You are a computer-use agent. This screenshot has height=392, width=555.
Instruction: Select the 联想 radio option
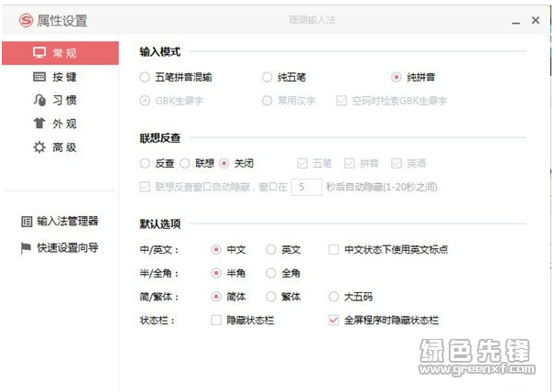pyautogui.click(x=185, y=163)
